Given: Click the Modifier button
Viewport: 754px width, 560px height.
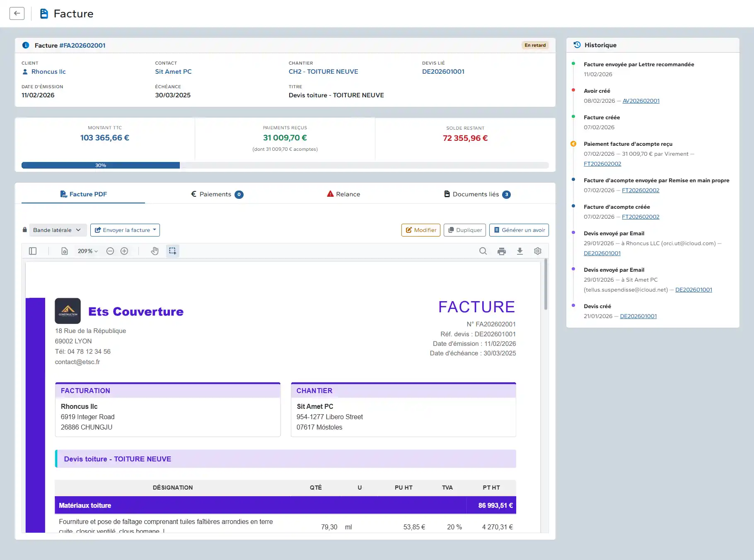Looking at the screenshot, I should tap(420, 230).
